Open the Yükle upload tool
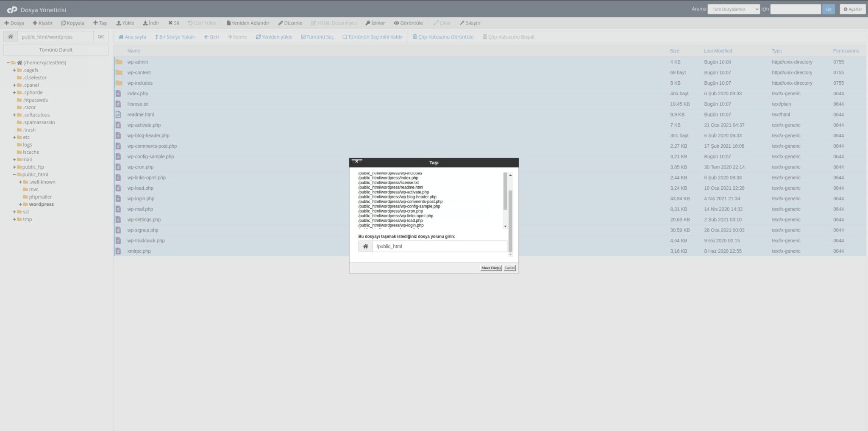Screen dimensions: 868x431 (125, 23)
